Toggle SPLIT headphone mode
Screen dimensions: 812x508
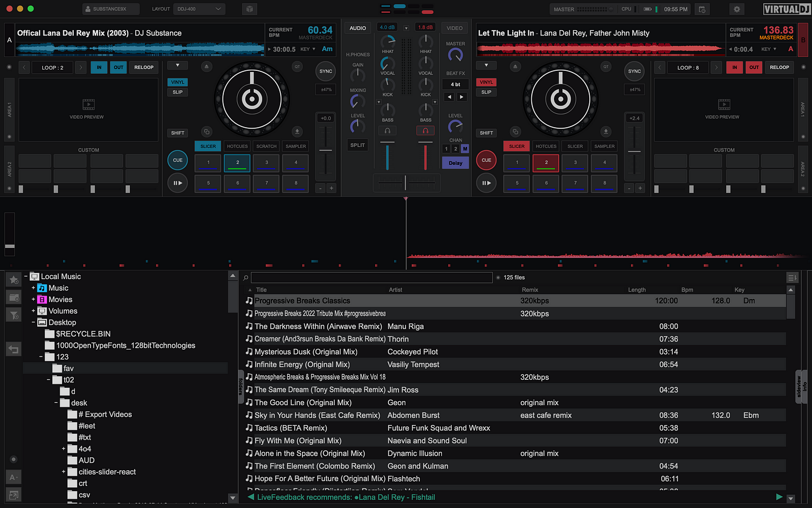(x=358, y=145)
